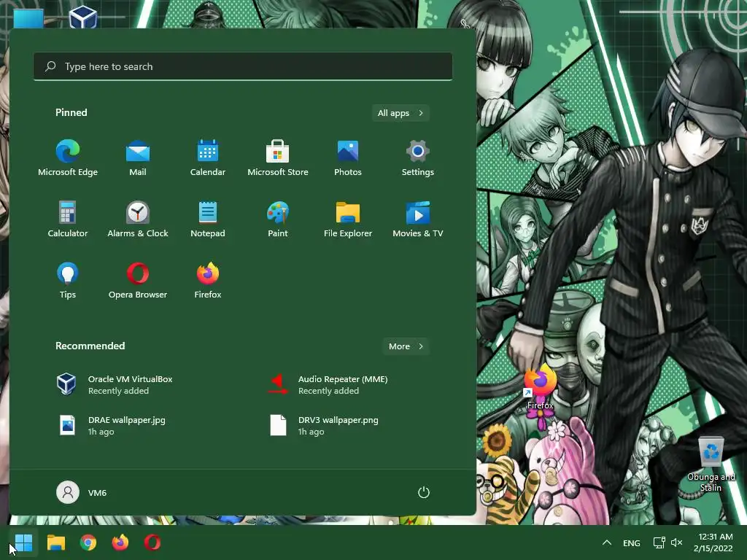The height and width of the screenshot is (560, 747).
Task: Open the Tips app
Action: tap(68, 281)
